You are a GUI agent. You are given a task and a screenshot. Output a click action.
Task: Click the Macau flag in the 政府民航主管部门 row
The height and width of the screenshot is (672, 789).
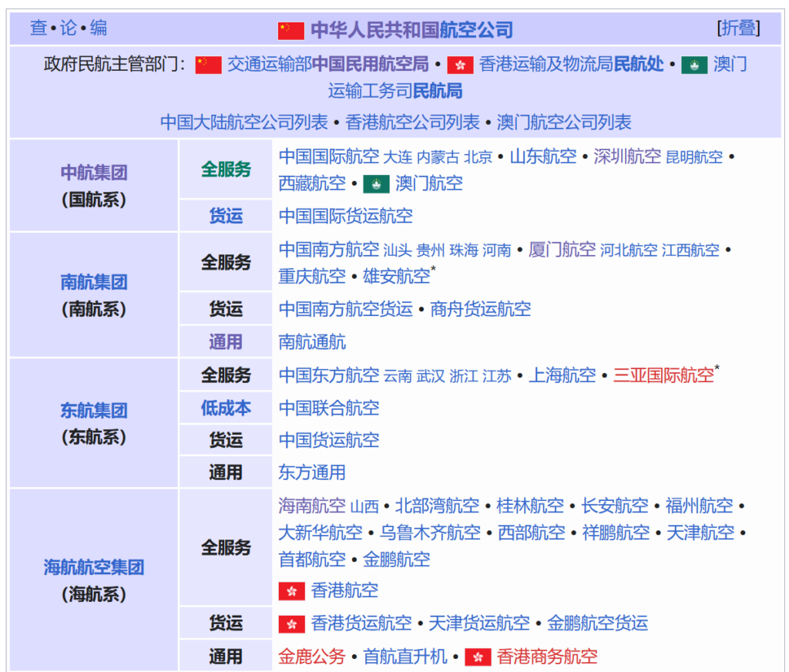coord(694,65)
